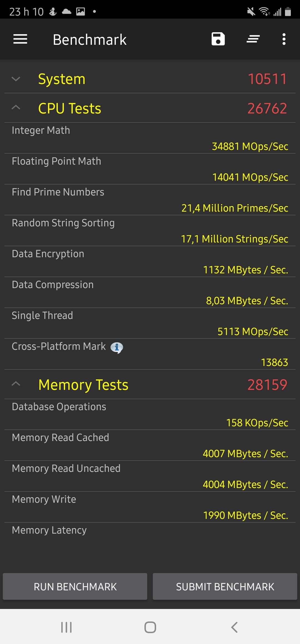Open the three-dot overflow menu
The height and width of the screenshot is (644, 300).
284,39
